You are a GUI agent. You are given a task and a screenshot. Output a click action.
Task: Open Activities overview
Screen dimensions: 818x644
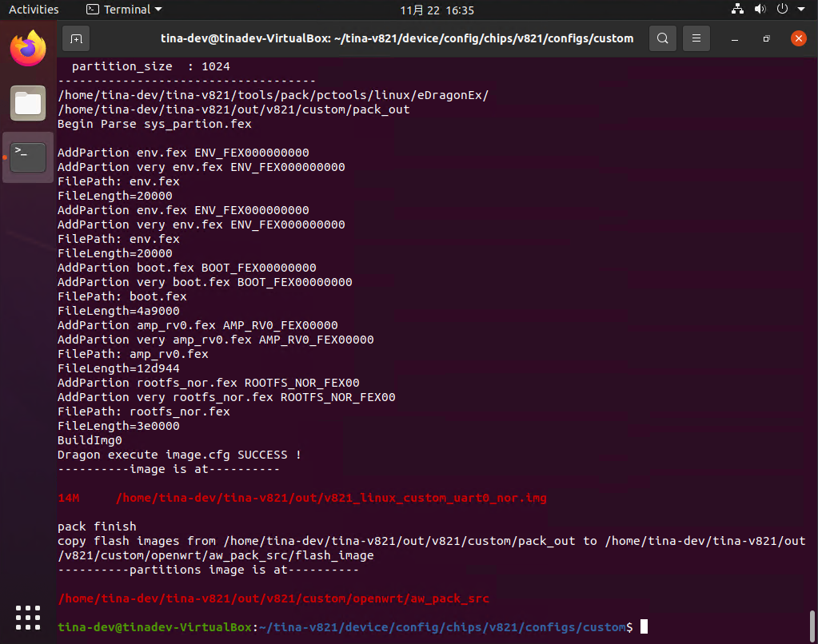[x=34, y=10]
